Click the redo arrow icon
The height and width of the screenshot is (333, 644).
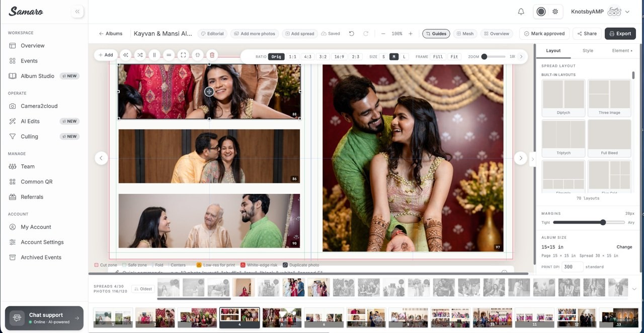[x=366, y=34]
